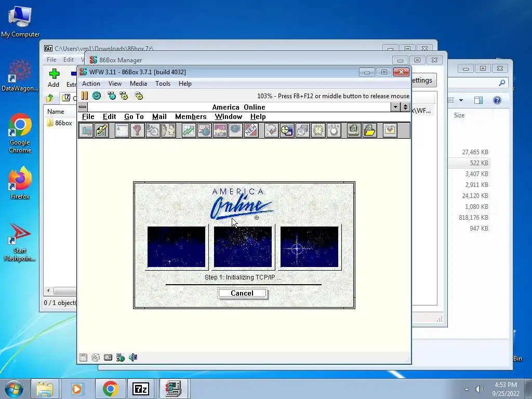Open the AOL Mail menu
Viewport: 532px width, 399px height.
point(159,117)
